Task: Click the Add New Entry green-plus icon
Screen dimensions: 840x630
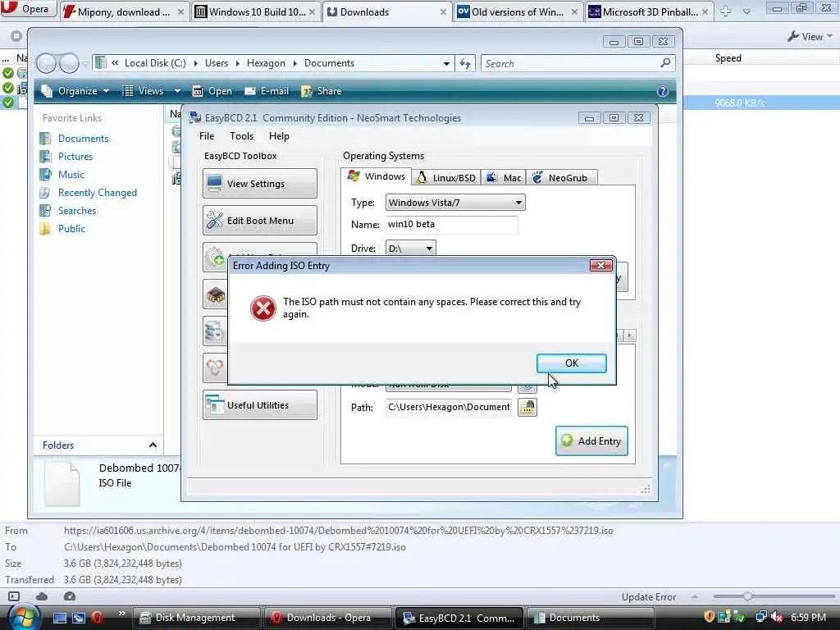Action: tap(216, 258)
